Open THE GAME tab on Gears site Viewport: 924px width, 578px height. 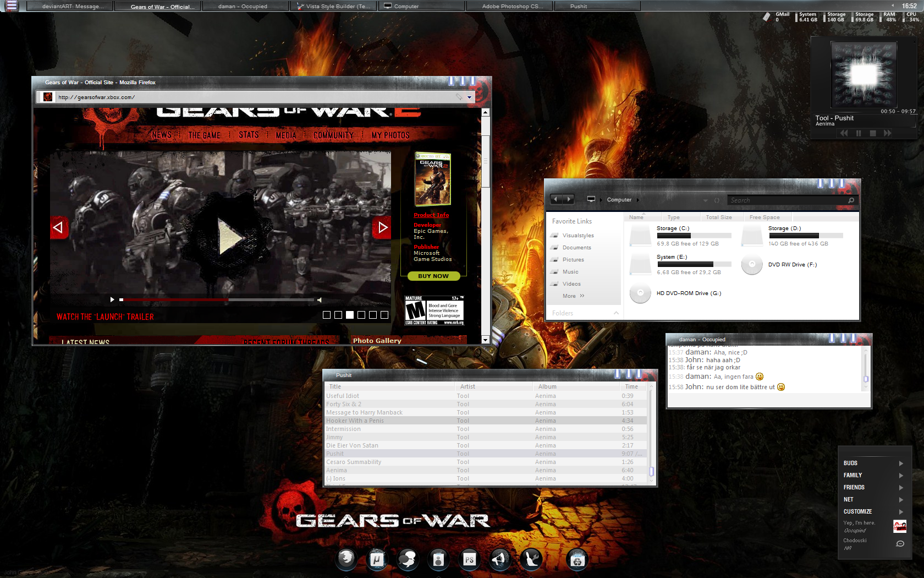[204, 135]
